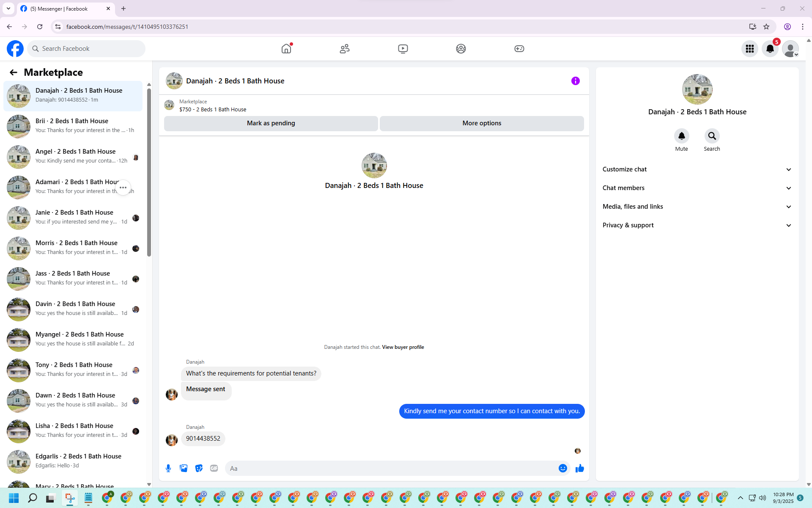Go to the Home feed icon
This screenshot has height=508, width=812.
click(286, 49)
